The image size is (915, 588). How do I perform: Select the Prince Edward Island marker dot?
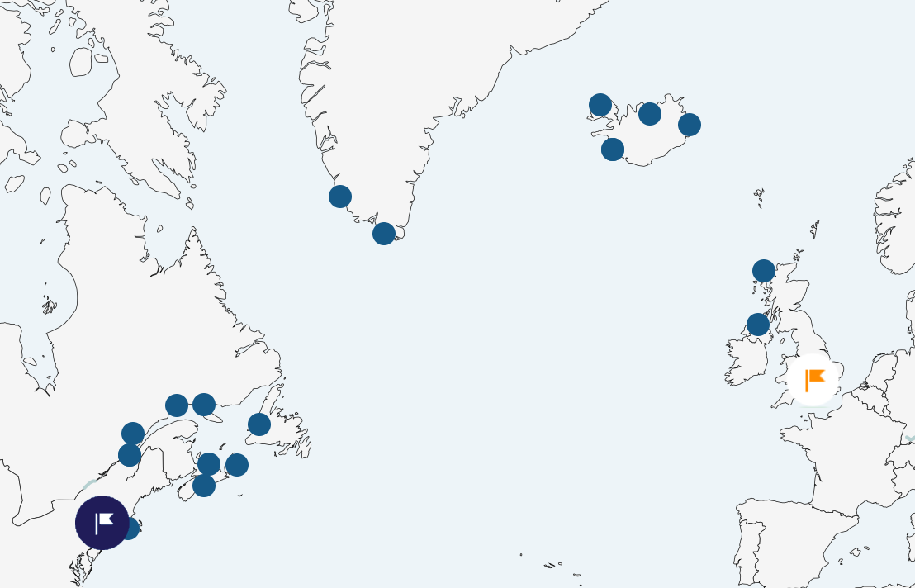tap(209, 464)
